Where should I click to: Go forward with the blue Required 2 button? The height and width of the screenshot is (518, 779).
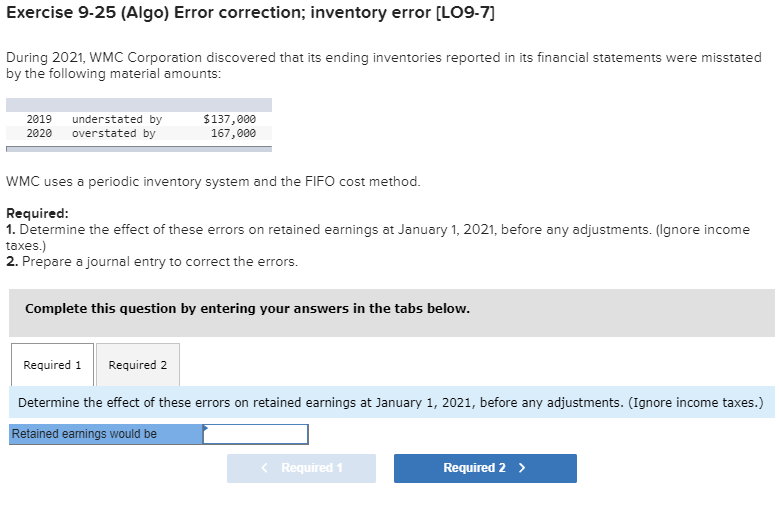coord(485,468)
